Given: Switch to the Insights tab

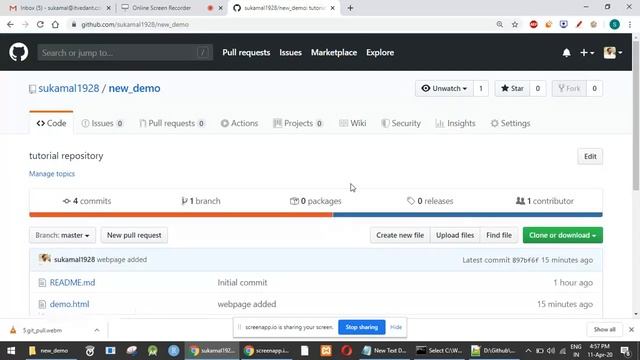Looking at the screenshot, I should coord(456,123).
